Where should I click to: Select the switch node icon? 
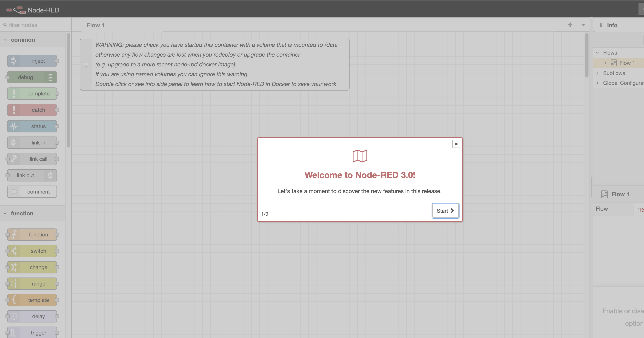[13, 251]
